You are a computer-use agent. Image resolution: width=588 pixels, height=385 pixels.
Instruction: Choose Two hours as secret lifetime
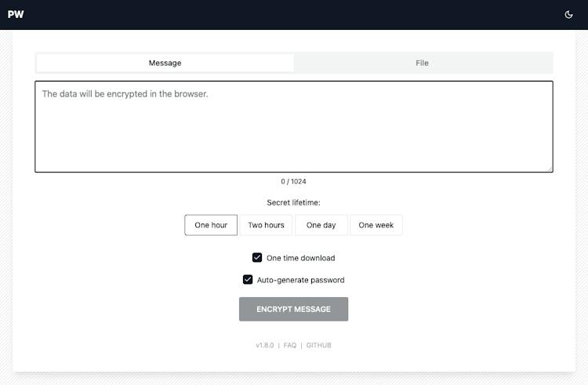pyautogui.click(x=266, y=225)
